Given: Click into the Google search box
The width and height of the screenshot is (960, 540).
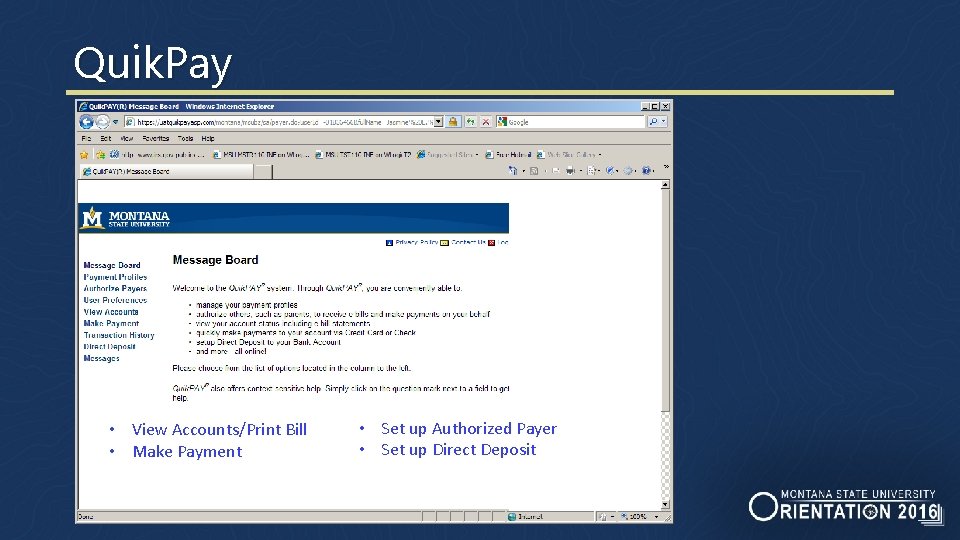Looking at the screenshot, I should pos(571,122).
